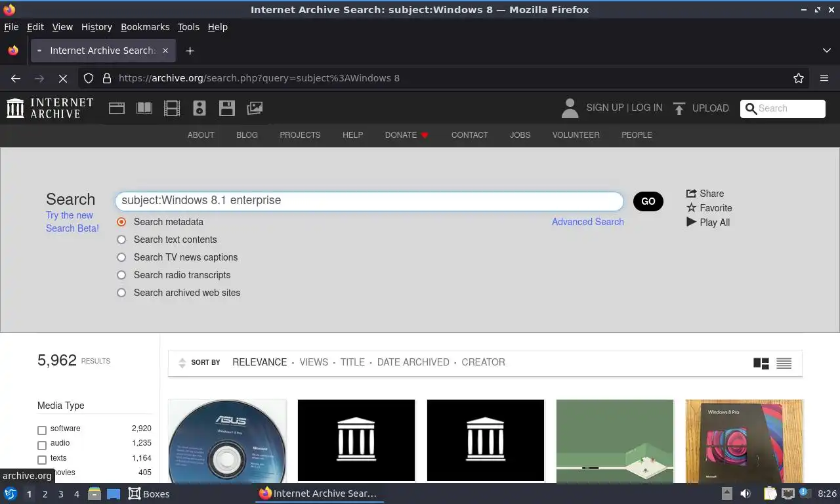
Task: Open the Windows 8 Pro box thumbnail
Action: pos(744,441)
